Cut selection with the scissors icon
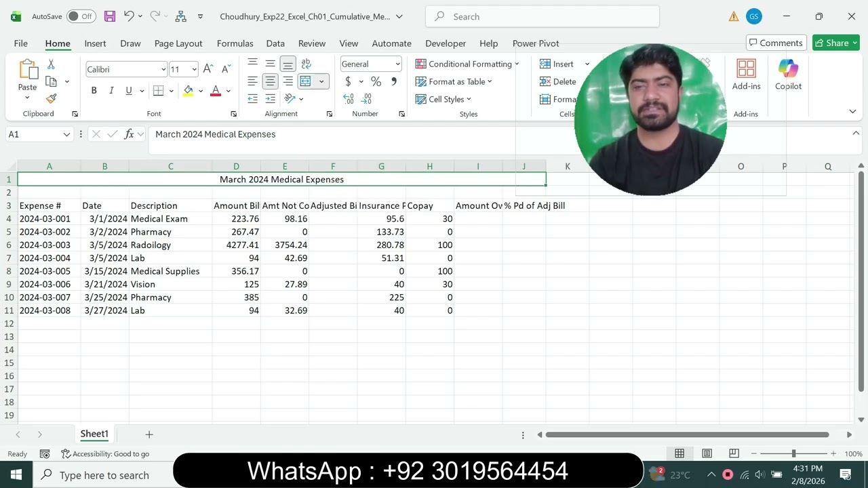 [x=51, y=64]
